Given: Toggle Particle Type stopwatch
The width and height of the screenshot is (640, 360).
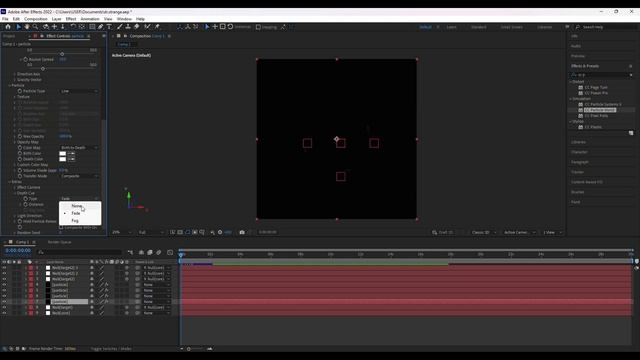Looking at the screenshot, I should 20,91.
